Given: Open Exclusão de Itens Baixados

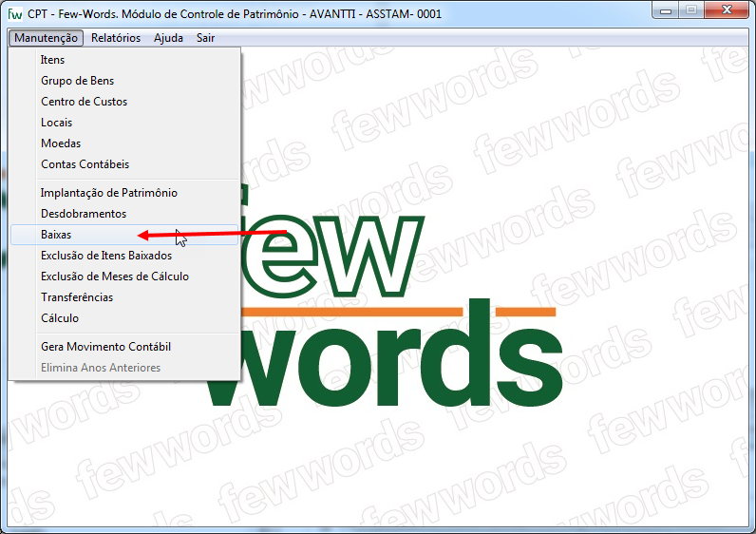Looking at the screenshot, I should 124,256.
